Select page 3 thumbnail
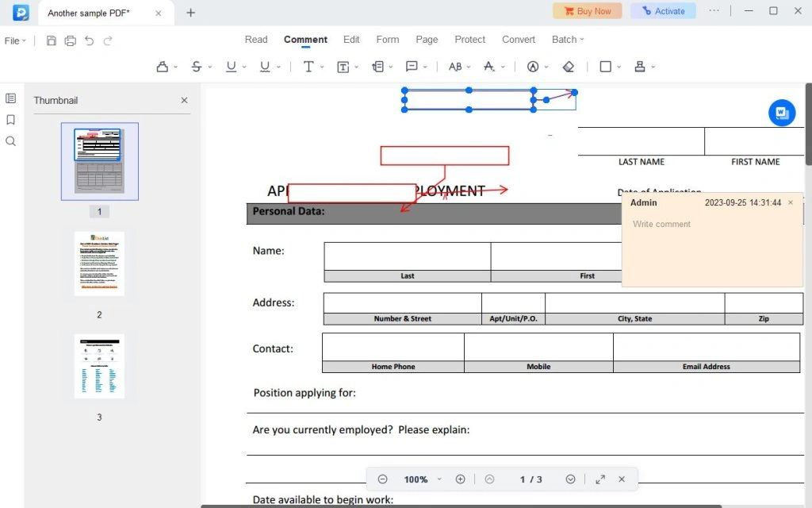 (x=99, y=366)
